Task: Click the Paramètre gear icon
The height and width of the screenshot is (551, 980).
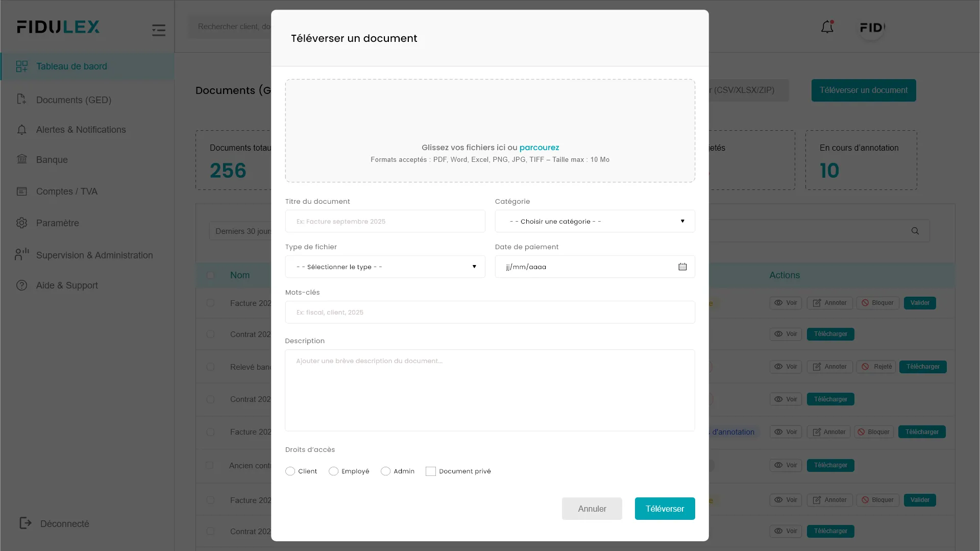Action: (x=22, y=223)
